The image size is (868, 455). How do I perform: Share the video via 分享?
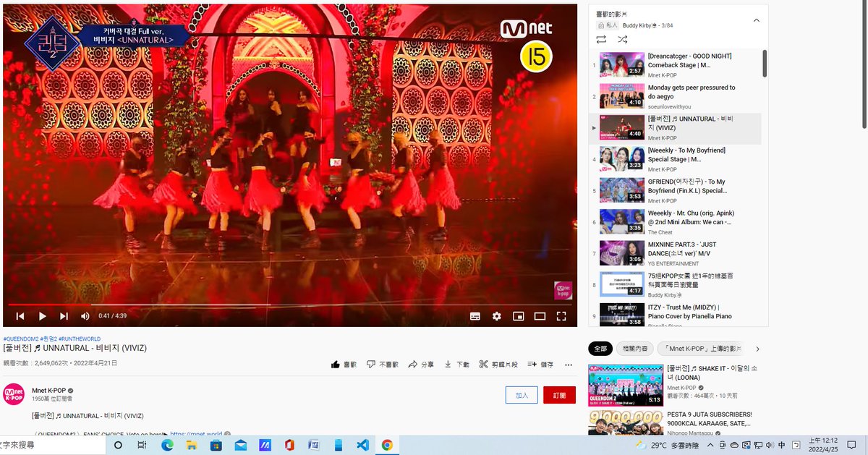tap(421, 365)
